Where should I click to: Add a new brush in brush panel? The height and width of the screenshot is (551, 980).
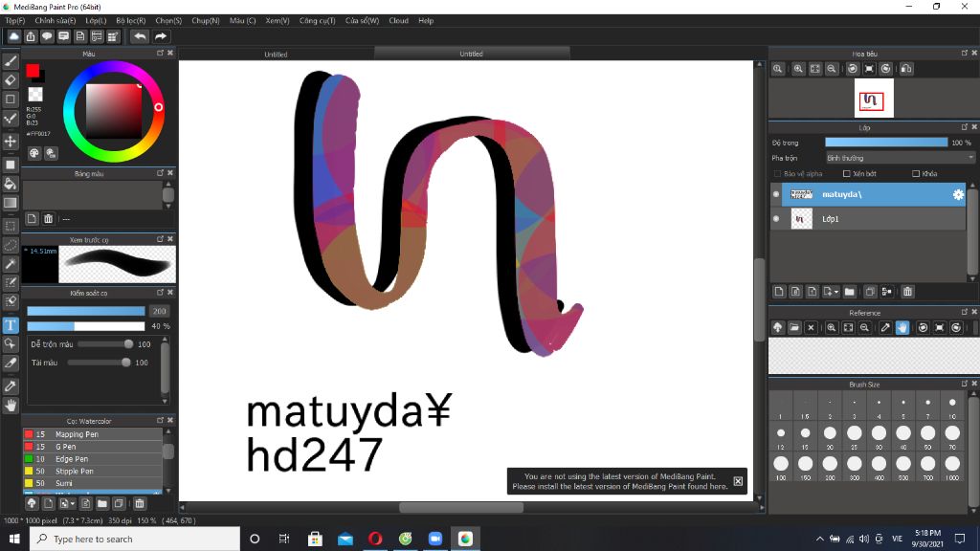(x=48, y=503)
